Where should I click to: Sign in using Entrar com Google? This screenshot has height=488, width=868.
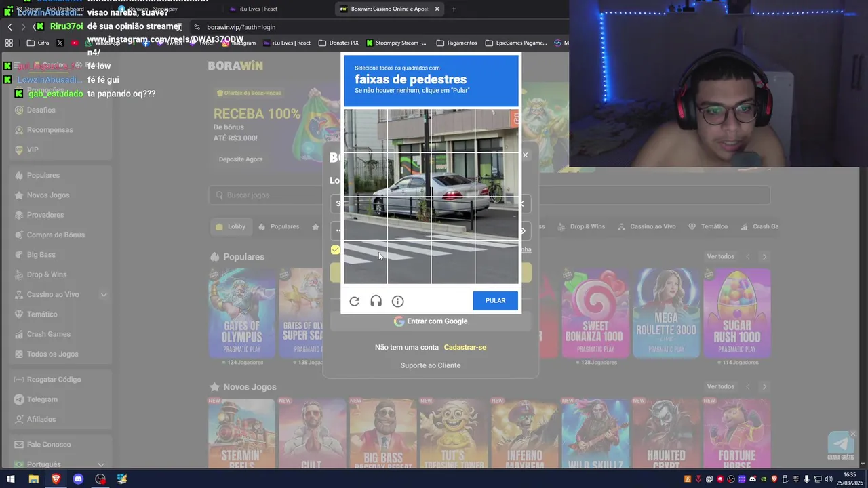pos(431,321)
